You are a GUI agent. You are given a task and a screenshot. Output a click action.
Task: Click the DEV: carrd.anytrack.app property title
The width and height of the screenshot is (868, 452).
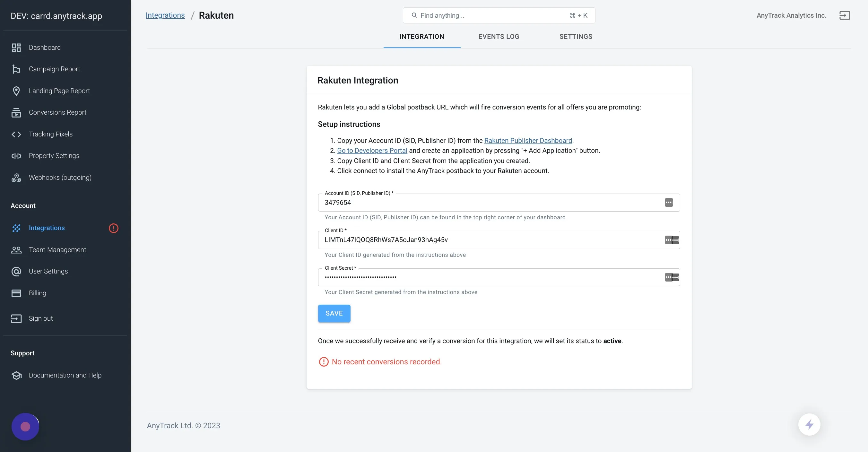point(56,16)
